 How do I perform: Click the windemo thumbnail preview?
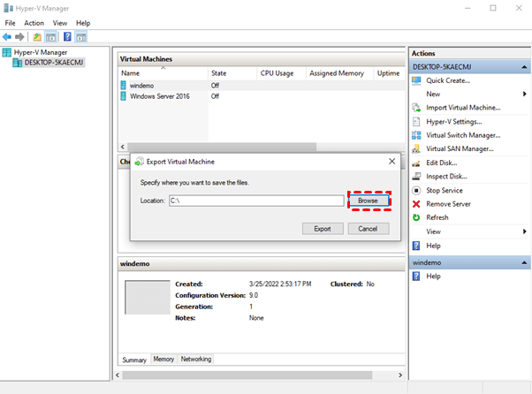(148, 297)
